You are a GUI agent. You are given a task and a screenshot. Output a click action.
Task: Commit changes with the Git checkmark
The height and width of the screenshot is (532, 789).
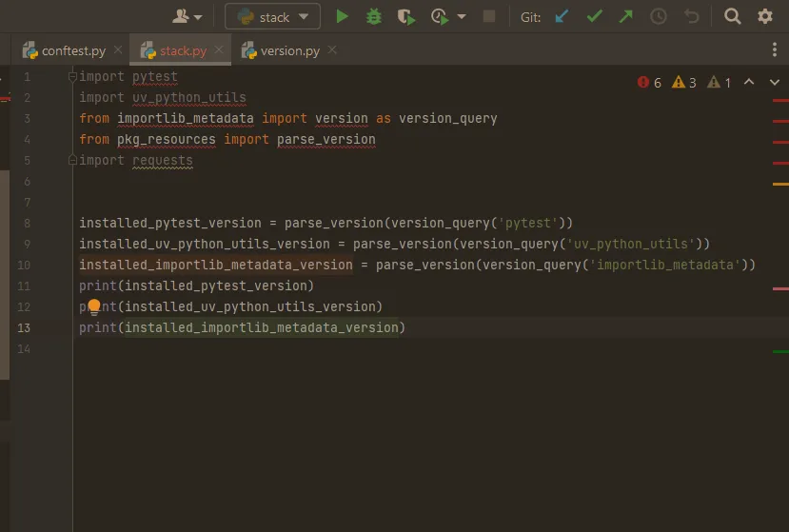tap(594, 16)
